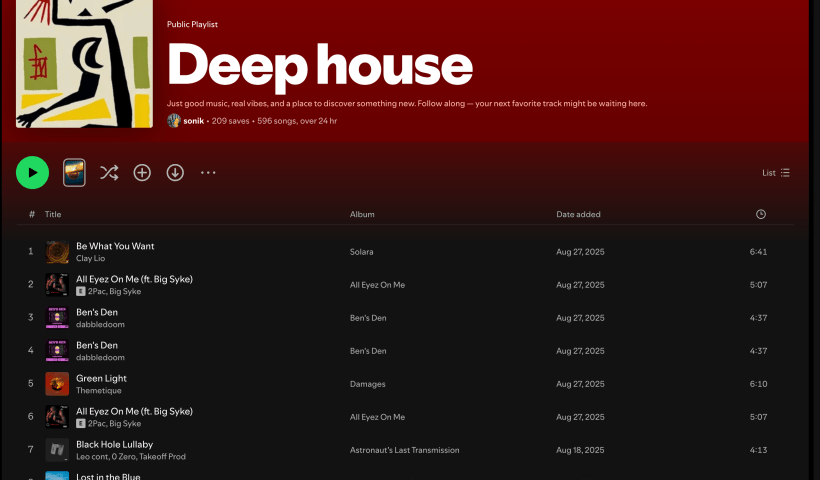This screenshot has height=480, width=820.
Task: Click Green Light track cover art
Action: [57, 384]
